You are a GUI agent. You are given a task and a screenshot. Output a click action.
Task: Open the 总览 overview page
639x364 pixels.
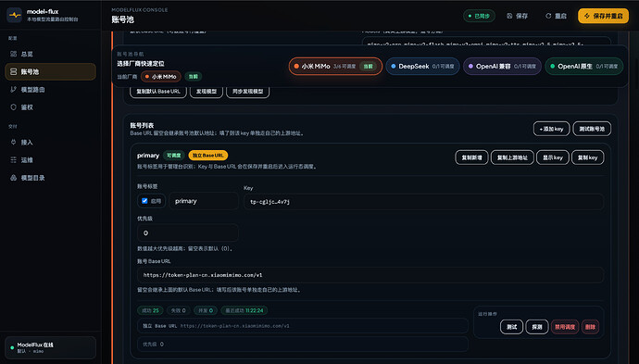(x=51, y=54)
